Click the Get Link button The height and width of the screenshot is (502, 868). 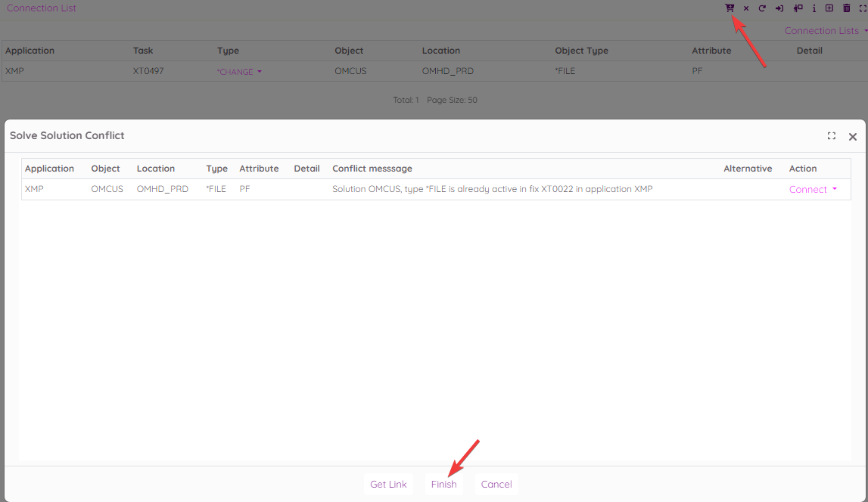(388, 485)
